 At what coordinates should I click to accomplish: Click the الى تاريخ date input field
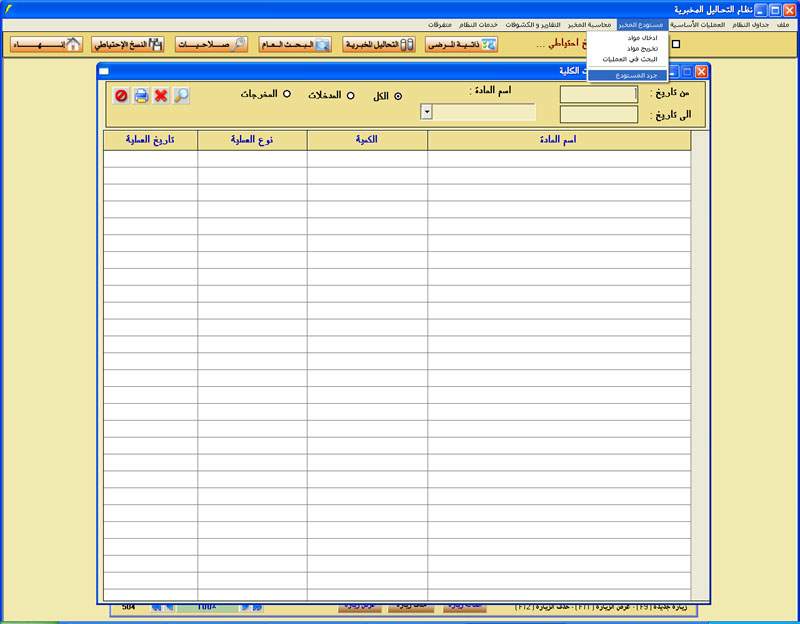pyautogui.click(x=598, y=114)
